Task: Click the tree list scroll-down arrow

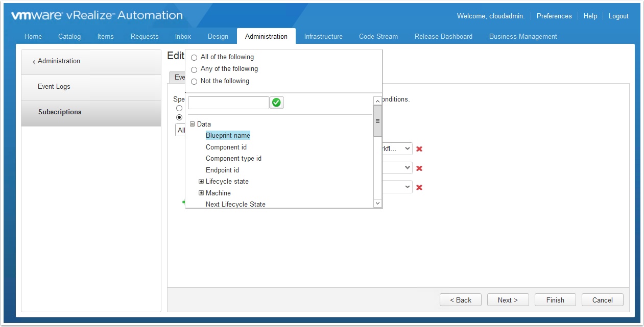Action: click(x=378, y=203)
